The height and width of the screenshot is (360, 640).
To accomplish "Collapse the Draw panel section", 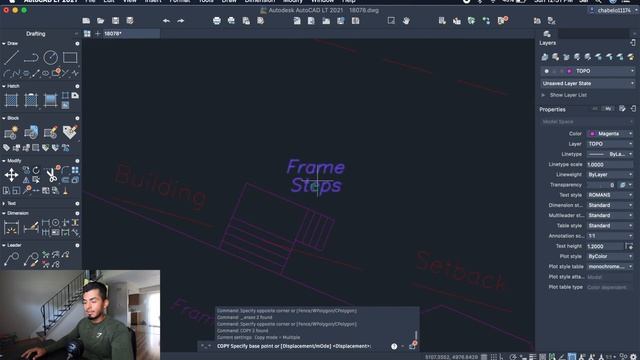I will tap(4, 43).
